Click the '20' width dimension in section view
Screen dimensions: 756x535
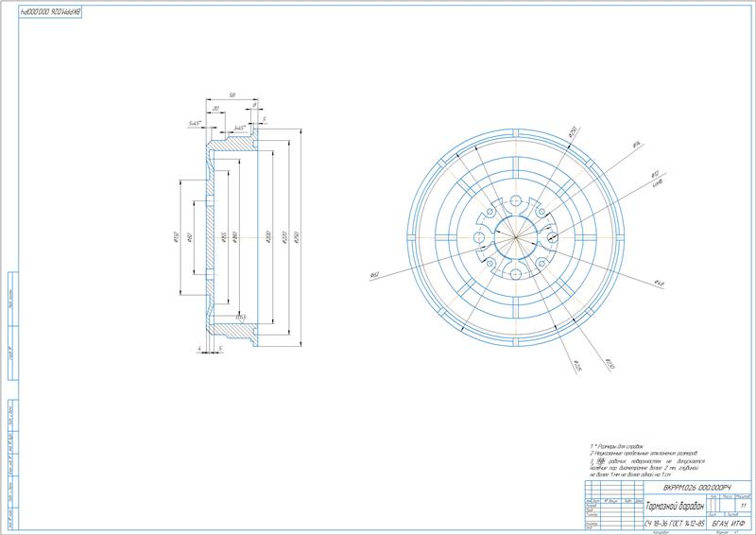point(215,109)
